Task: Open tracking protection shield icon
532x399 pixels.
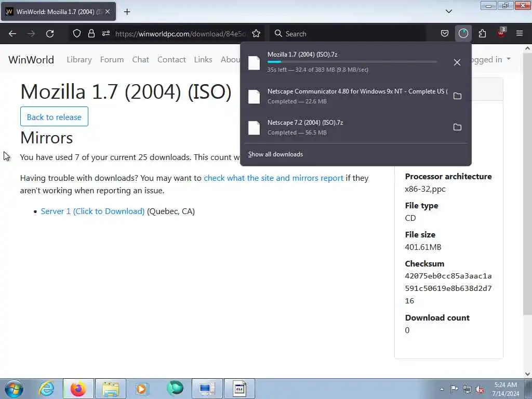Action: coord(77,34)
